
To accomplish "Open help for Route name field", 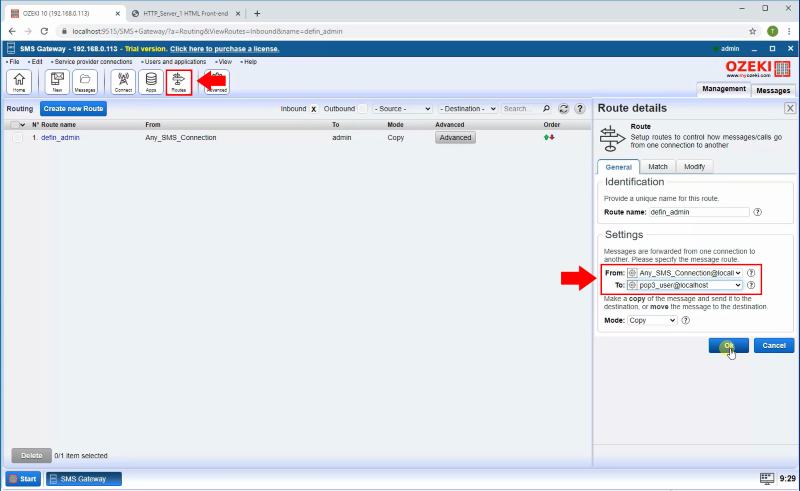I will click(758, 212).
